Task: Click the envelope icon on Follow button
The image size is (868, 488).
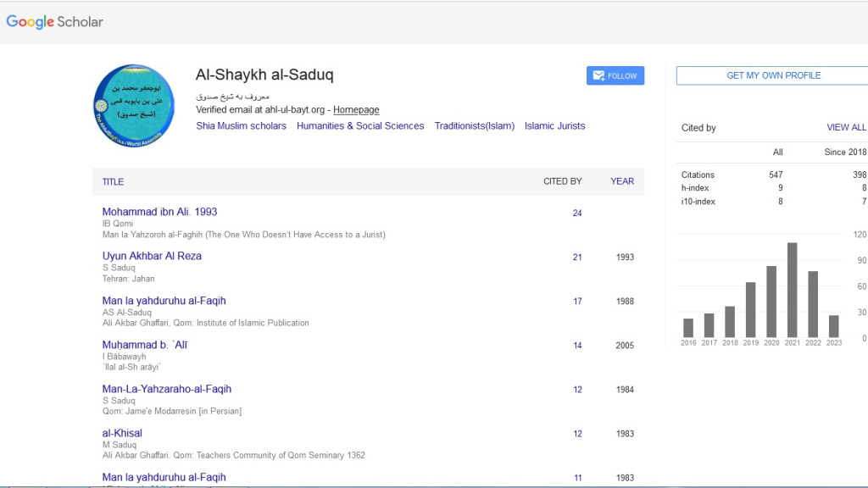Action: pos(597,75)
